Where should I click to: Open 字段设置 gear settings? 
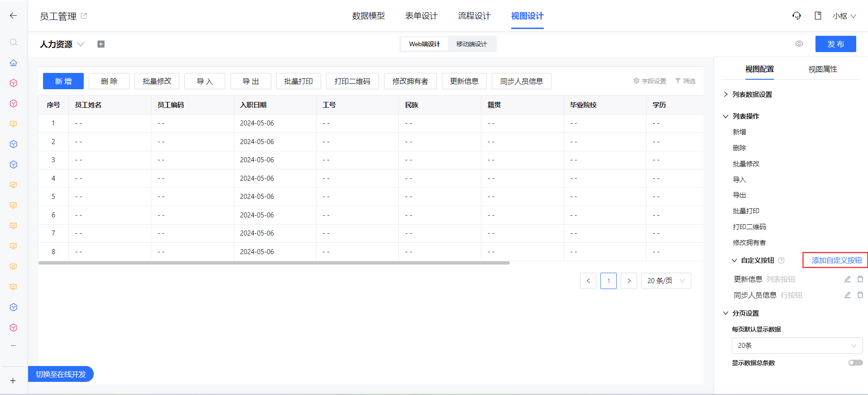tap(650, 81)
